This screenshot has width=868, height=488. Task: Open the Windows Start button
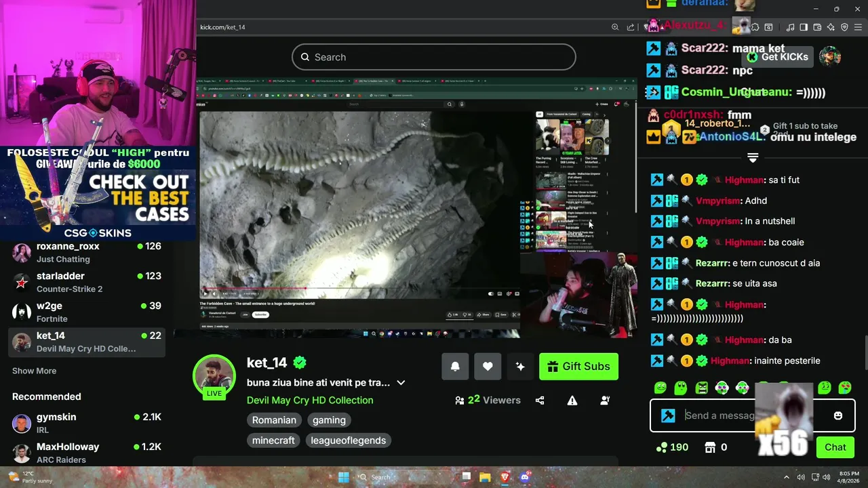click(344, 477)
